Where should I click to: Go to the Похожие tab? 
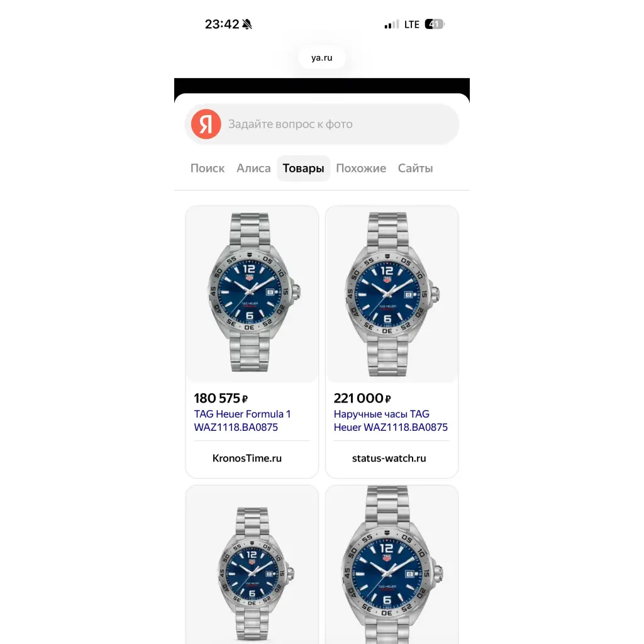tap(361, 169)
